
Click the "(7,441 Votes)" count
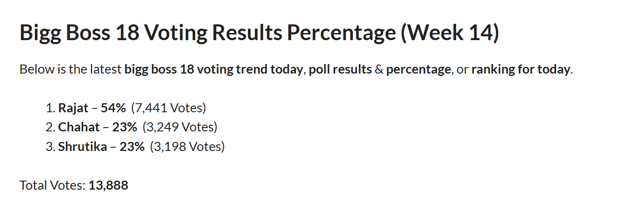168,108
